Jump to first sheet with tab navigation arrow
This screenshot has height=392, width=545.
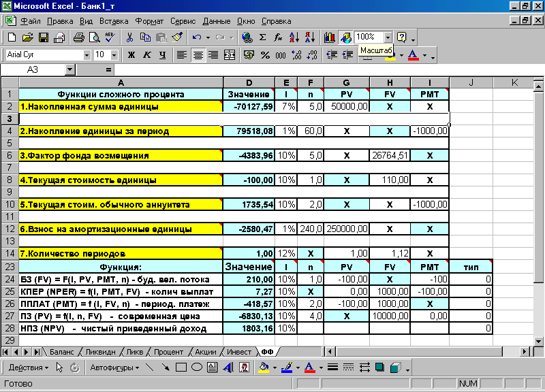pos(5,352)
